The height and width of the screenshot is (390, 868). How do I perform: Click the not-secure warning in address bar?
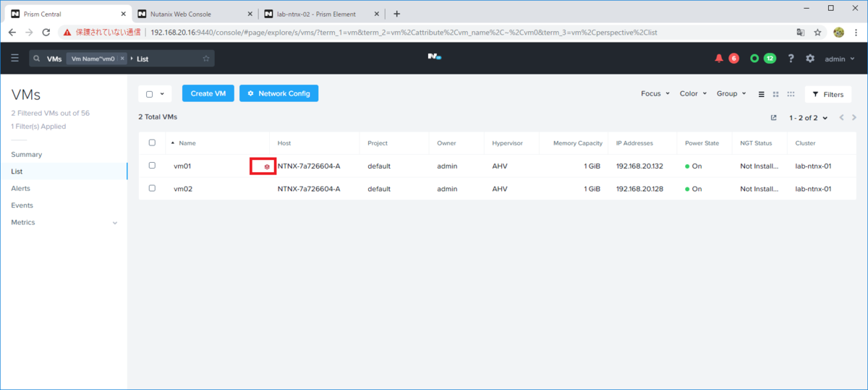pos(102,33)
